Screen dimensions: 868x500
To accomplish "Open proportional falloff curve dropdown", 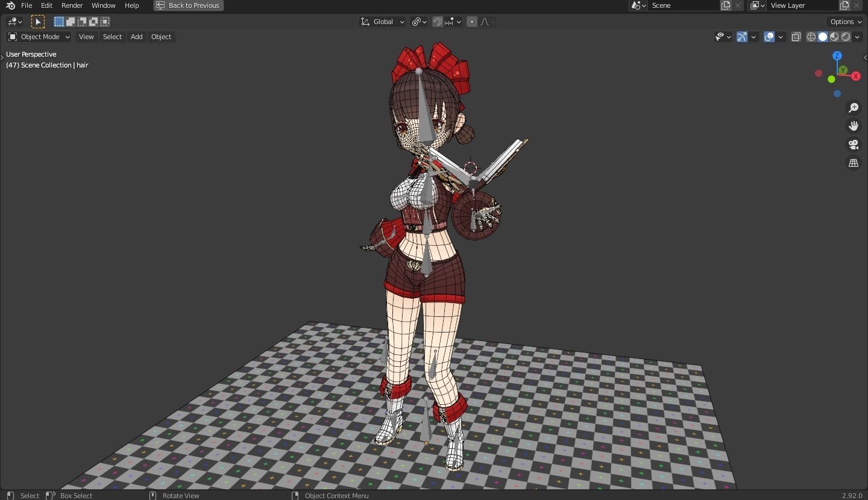I will (488, 22).
